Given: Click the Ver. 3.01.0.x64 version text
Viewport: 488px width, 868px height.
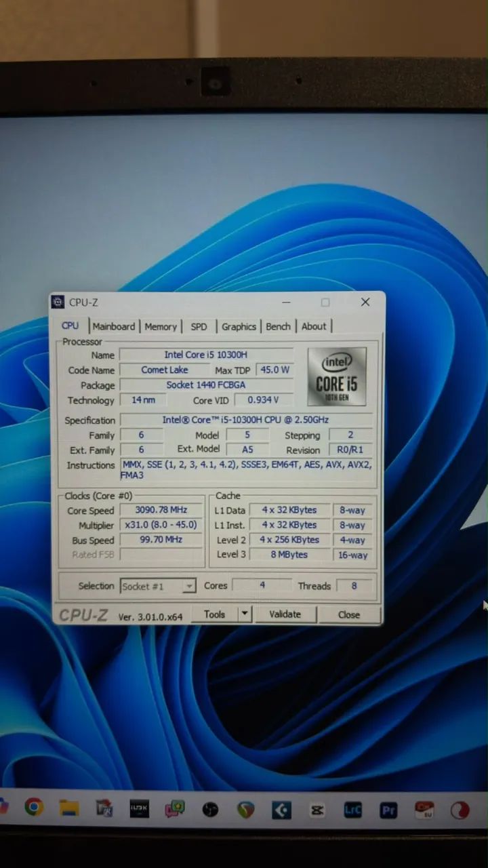Looking at the screenshot, I should coord(150,616).
